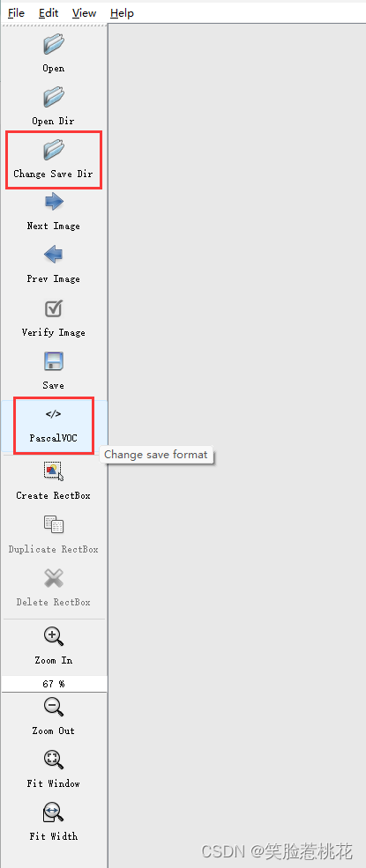Activate the Create RectBox tool

(x=54, y=471)
